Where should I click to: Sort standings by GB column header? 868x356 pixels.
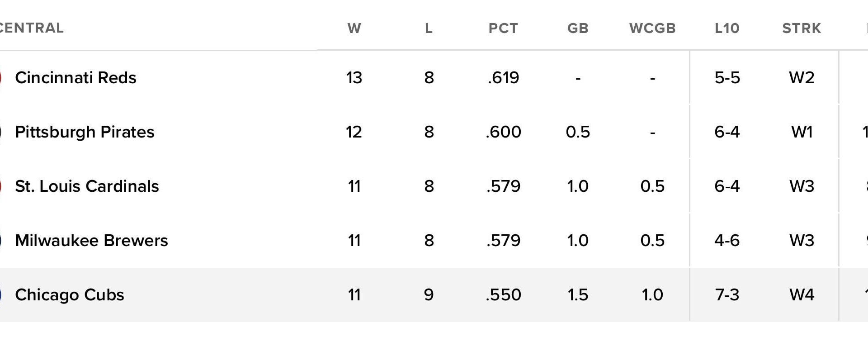[x=578, y=28]
